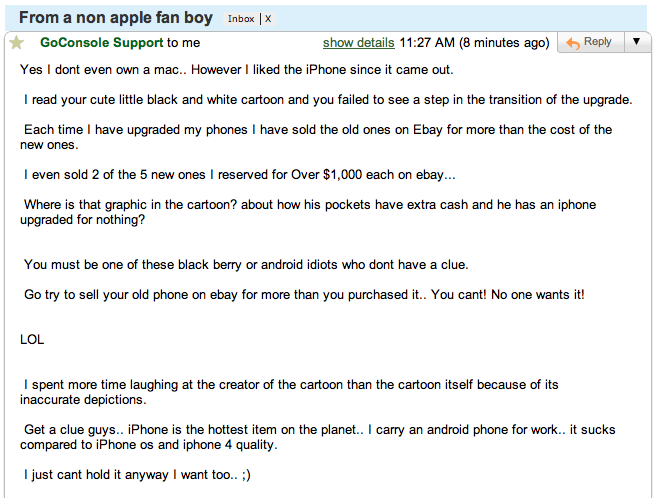Click the subject 'From a non apple fan boy'
The width and height of the screenshot is (659, 498).
coord(118,18)
